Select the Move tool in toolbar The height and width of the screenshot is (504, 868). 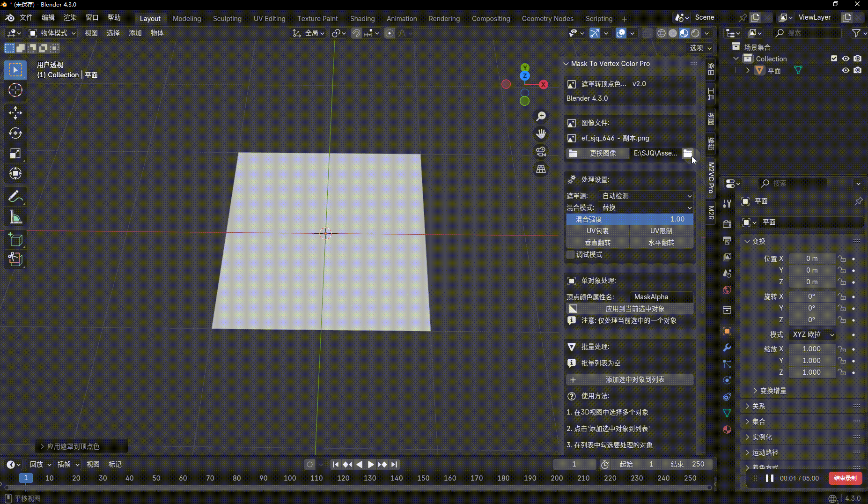(x=15, y=113)
